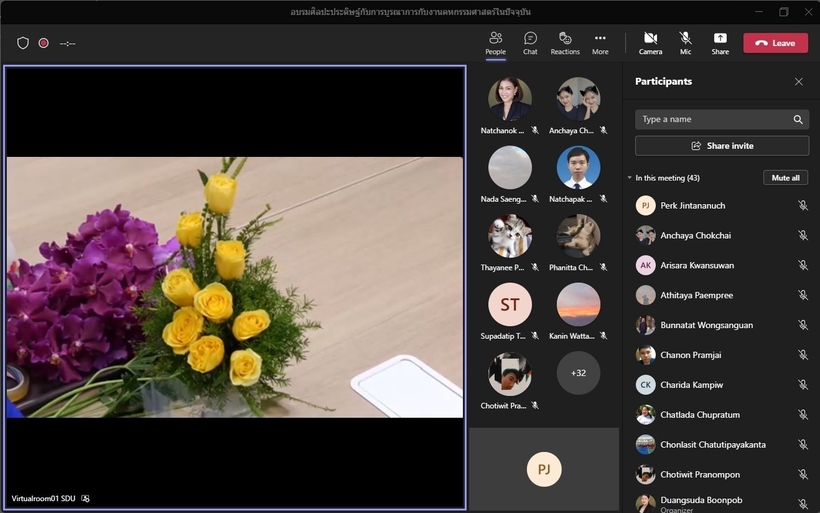Click Kanin Watta... sunset avatar tile
Screen dimensions: 820x513
tap(578, 304)
